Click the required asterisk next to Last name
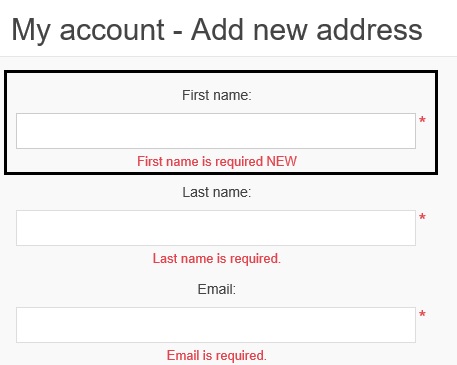Screen dimensions: 457x365 (x=422, y=217)
